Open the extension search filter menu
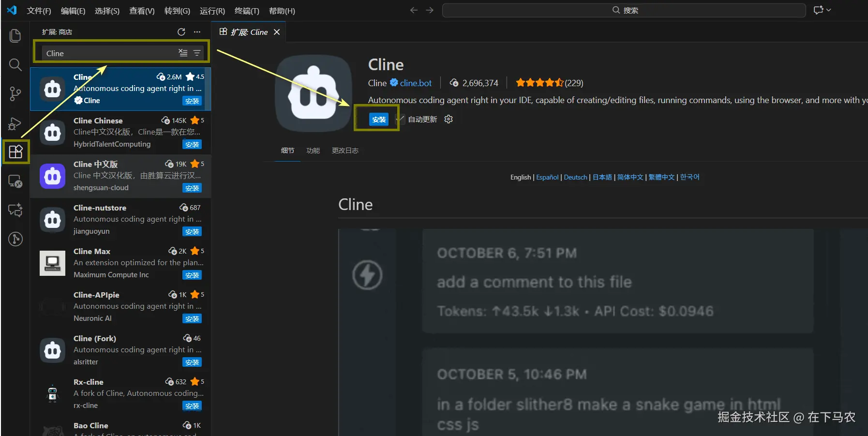This screenshot has height=436, width=868. [x=197, y=53]
